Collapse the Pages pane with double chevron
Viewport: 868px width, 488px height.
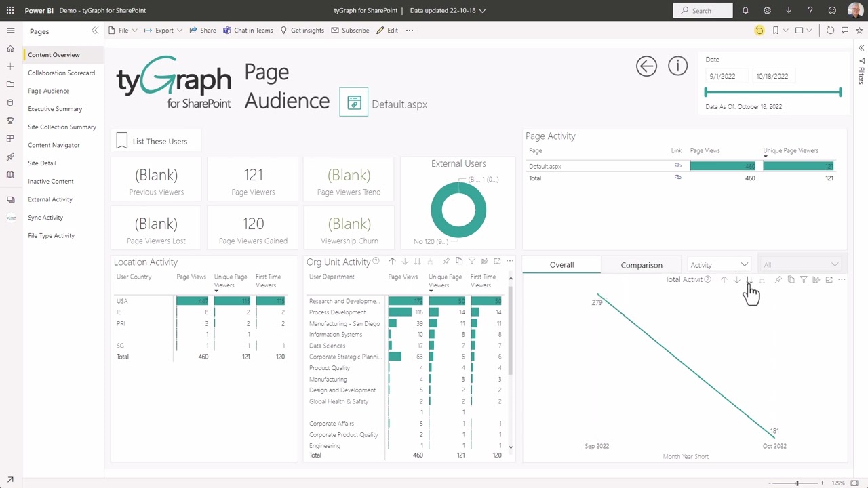pos(95,30)
